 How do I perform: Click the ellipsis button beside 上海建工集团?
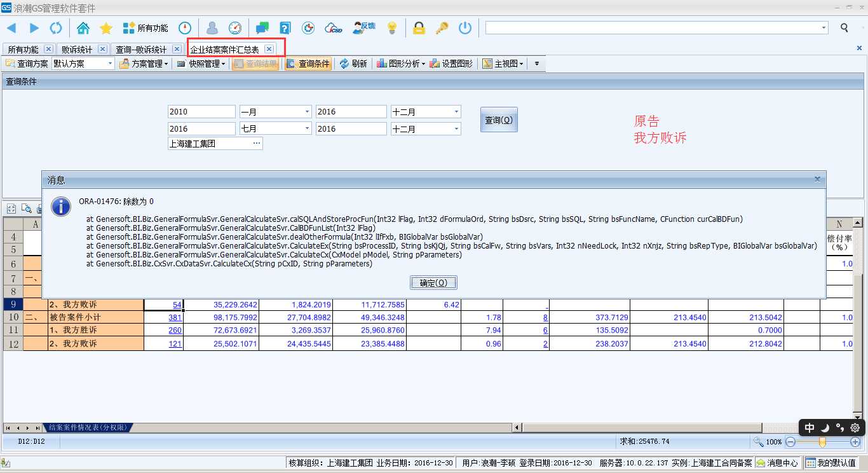click(x=257, y=143)
